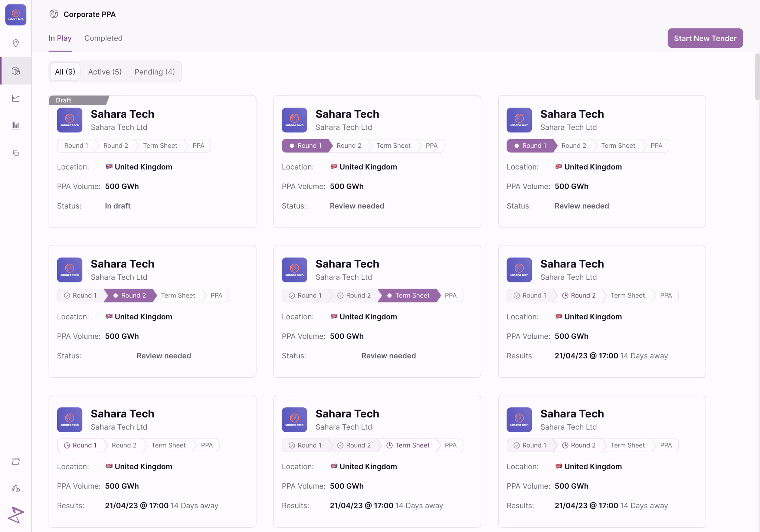The width and height of the screenshot is (760, 532).
Task: Open the Sahara Tech logo in sidebar
Action: (x=16, y=15)
